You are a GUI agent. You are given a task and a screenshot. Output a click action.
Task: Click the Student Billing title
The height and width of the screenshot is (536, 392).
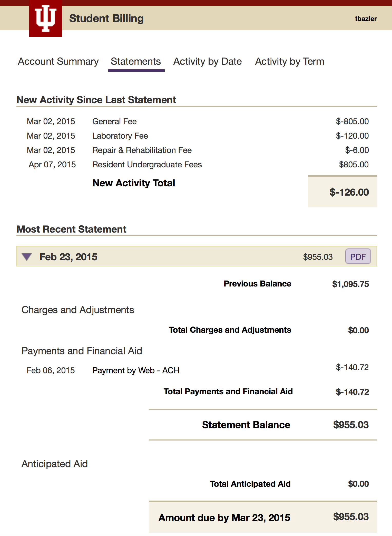coord(106,18)
